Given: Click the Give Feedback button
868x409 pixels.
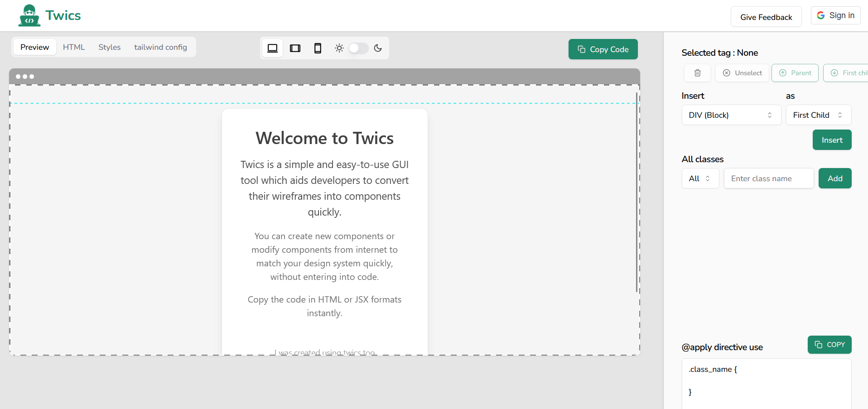Looking at the screenshot, I should pos(766,17).
